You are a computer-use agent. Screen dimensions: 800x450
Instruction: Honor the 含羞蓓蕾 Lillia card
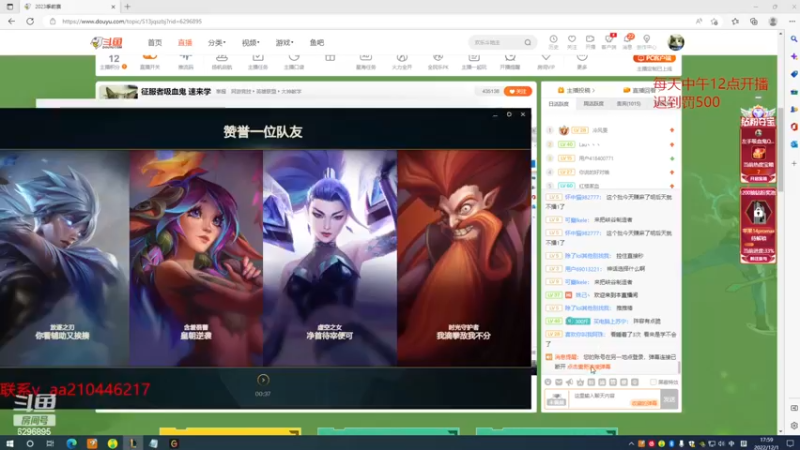196,258
